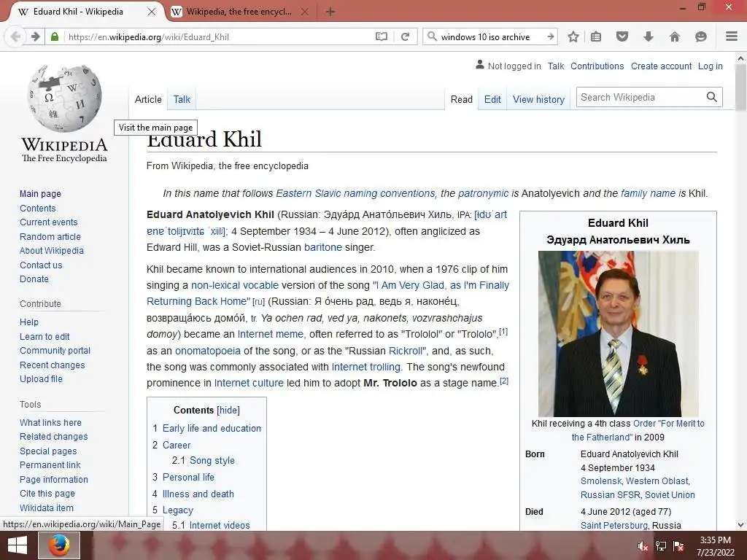The width and height of the screenshot is (747, 560).
Task: Jump to Illness and death section
Action: [x=198, y=494]
